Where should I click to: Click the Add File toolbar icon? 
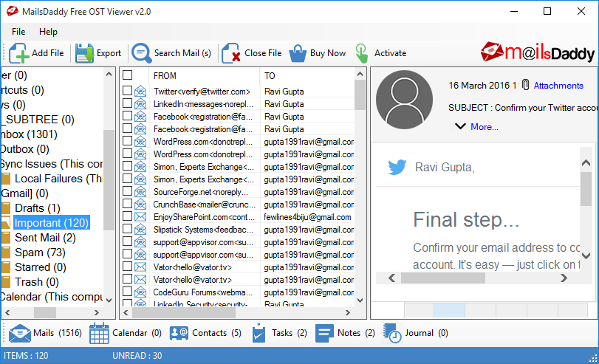[x=18, y=53]
